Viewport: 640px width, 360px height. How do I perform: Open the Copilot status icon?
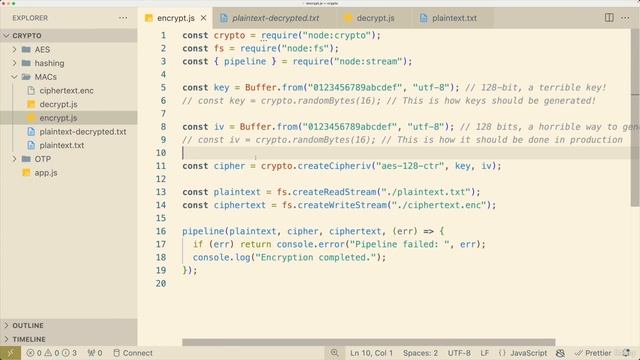pyautogui.click(x=560, y=353)
